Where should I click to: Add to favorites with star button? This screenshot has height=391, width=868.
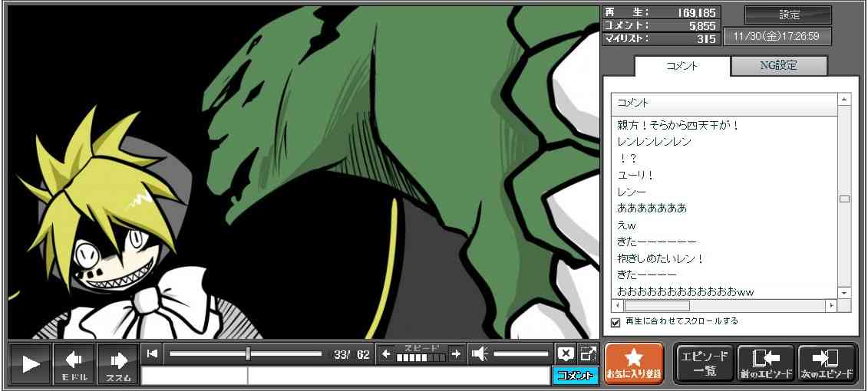[x=634, y=363]
